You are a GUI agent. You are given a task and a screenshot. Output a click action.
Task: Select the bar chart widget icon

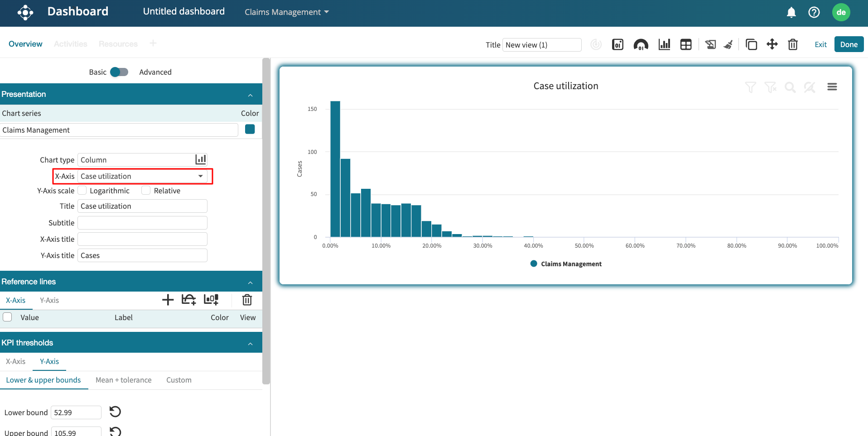point(664,44)
